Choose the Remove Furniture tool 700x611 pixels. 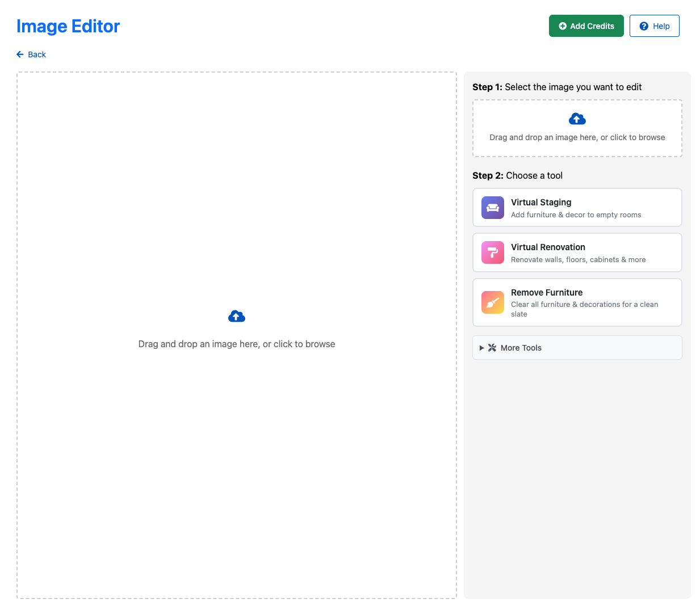(x=577, y=302)
